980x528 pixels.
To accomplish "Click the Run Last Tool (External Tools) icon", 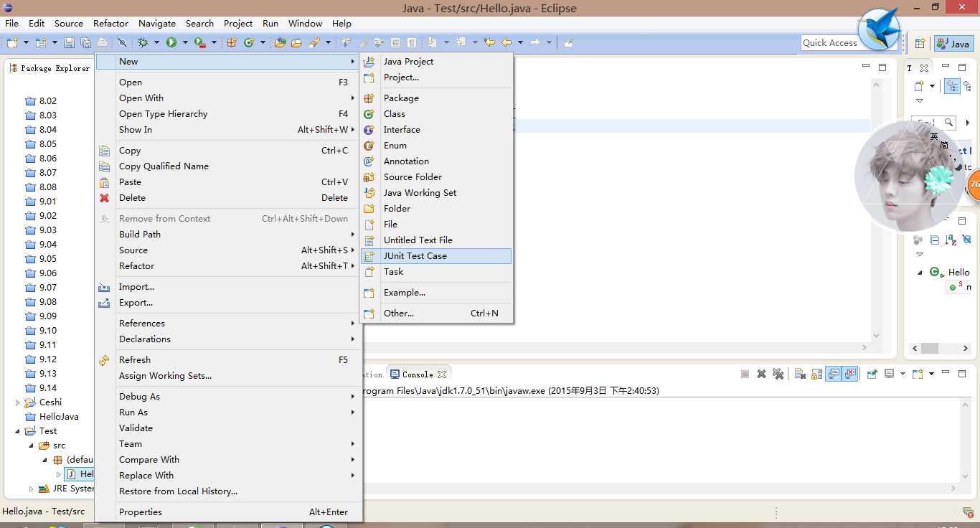I will tap(199, 43).
